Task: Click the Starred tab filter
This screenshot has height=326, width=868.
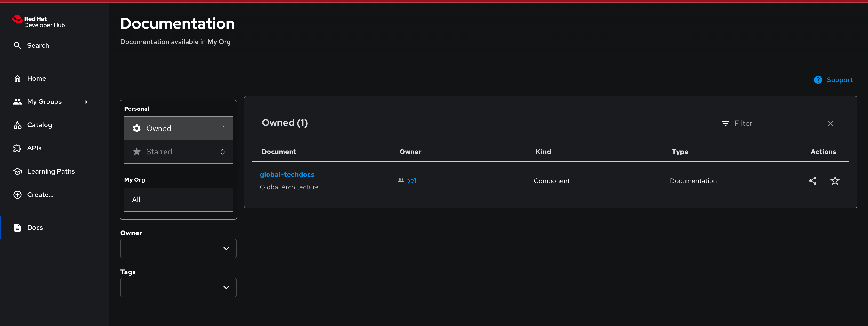Action: pos(178,152)
